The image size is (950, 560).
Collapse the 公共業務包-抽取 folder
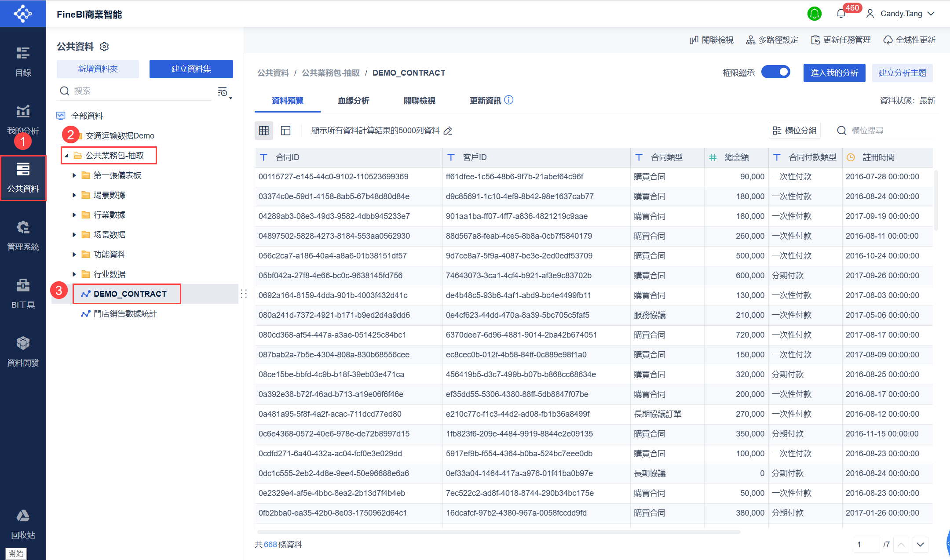66,156
